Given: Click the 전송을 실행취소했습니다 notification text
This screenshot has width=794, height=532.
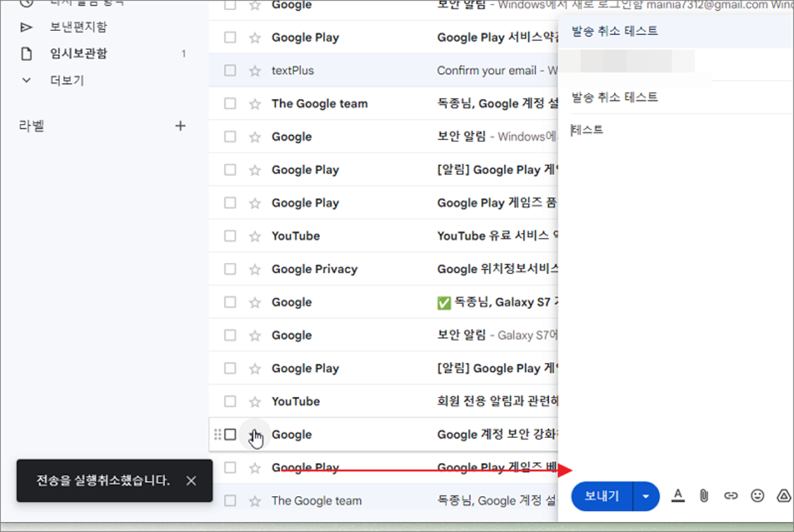Looking at the screenshot, I should point(103,481).
